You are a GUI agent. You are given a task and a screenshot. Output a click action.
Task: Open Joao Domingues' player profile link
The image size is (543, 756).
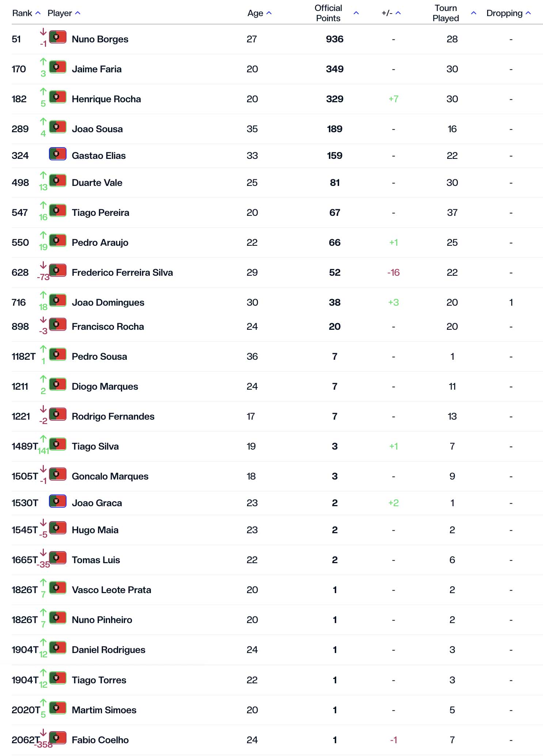pyautogui.click(x=108, y=302)
